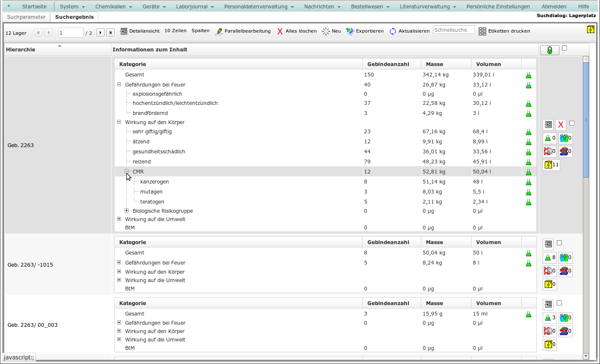Check the box for Geb. 2263/ -1015

pos(559,243)
